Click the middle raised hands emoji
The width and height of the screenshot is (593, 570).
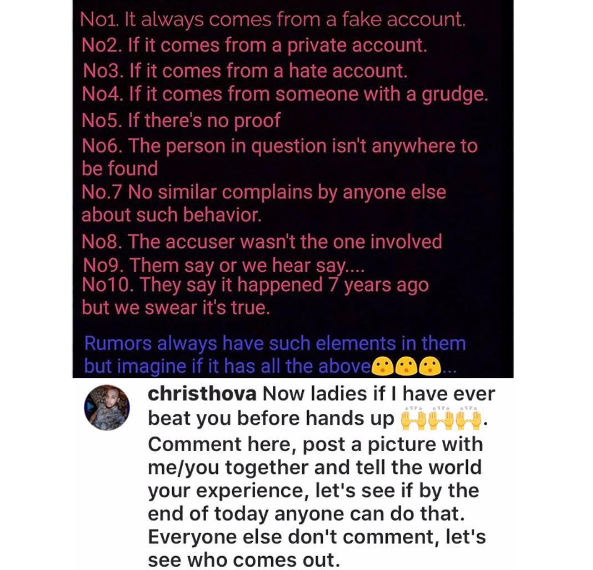pyautogui.click(x=441, y=419)
